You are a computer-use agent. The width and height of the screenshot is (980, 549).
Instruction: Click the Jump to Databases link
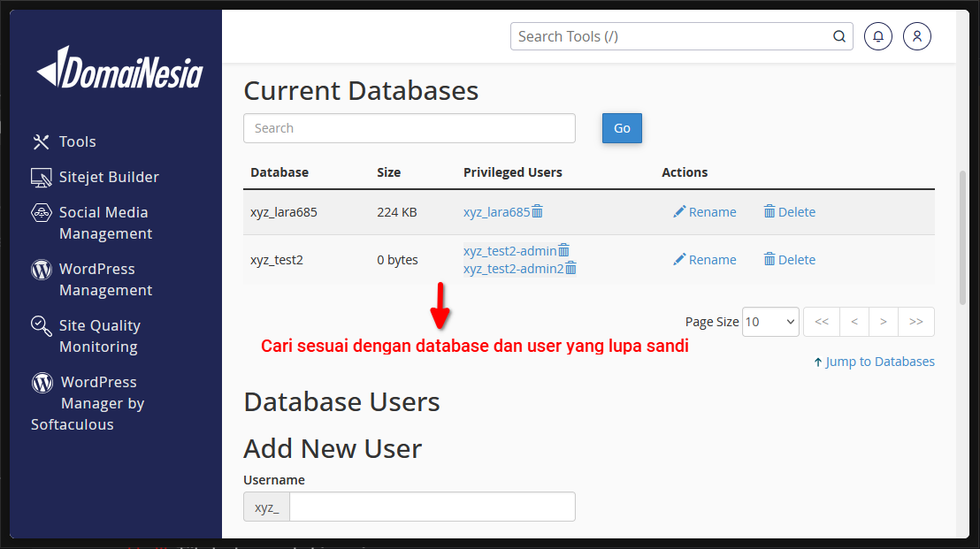point(874,361)
